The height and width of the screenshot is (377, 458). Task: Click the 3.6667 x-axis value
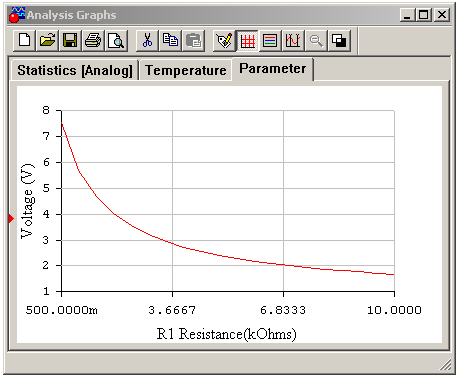click(172, 310)
